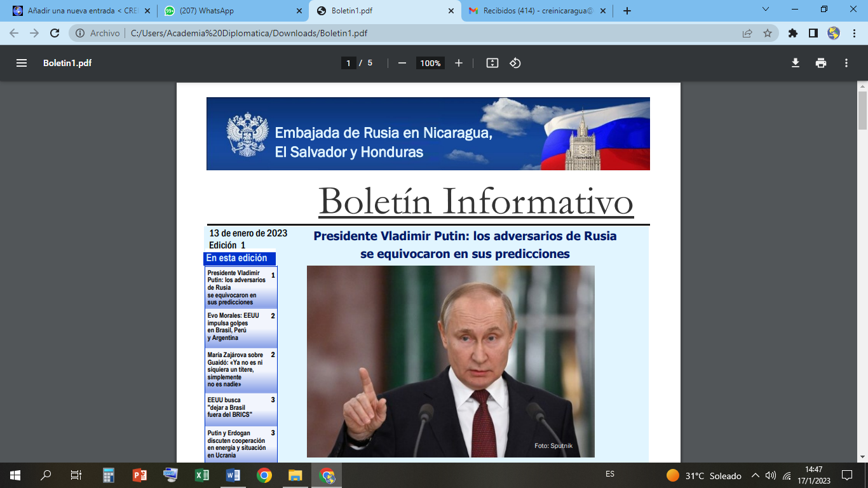Image resolution: width=868 pixels, height=488 pixels.
Task: Click the zoom out minus button
Action: pos(402,63)
